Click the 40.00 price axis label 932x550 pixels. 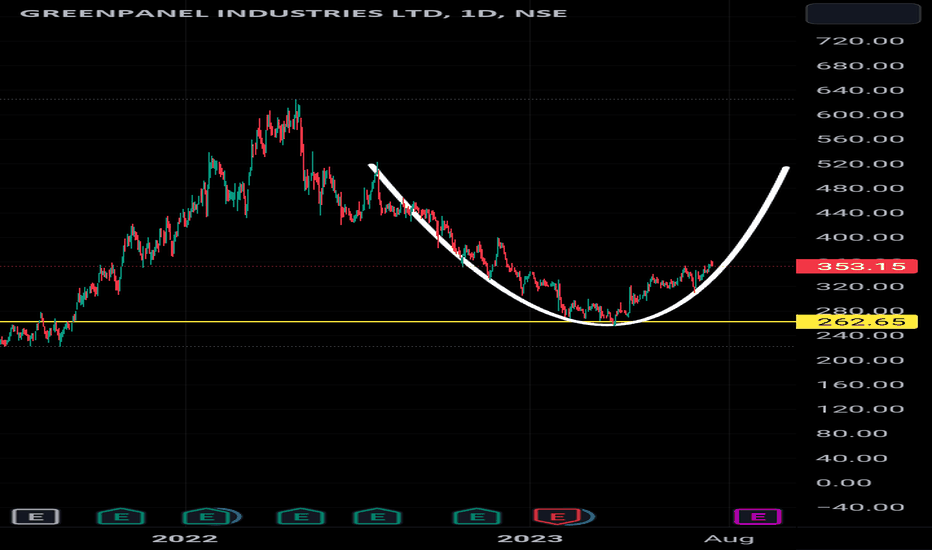coord(852,458)
